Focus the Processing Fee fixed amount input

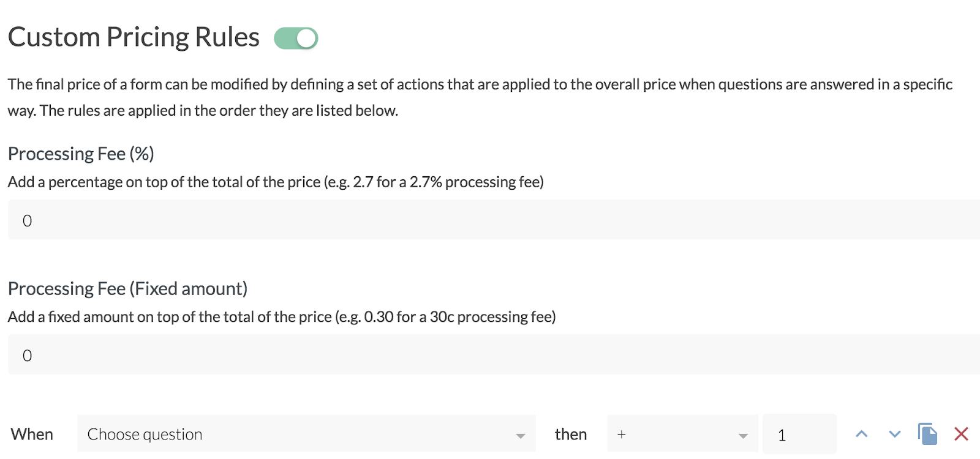[490, 355]
